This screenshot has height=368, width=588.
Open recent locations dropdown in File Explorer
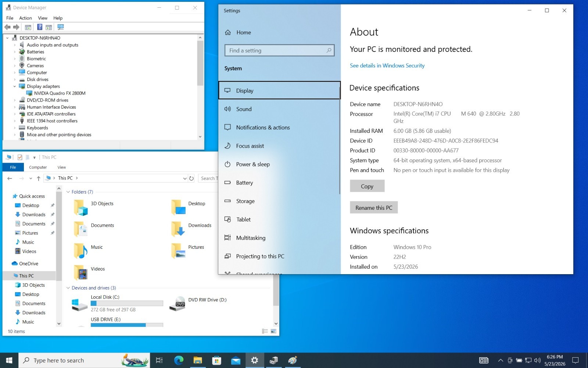click(x=31, y=178)
